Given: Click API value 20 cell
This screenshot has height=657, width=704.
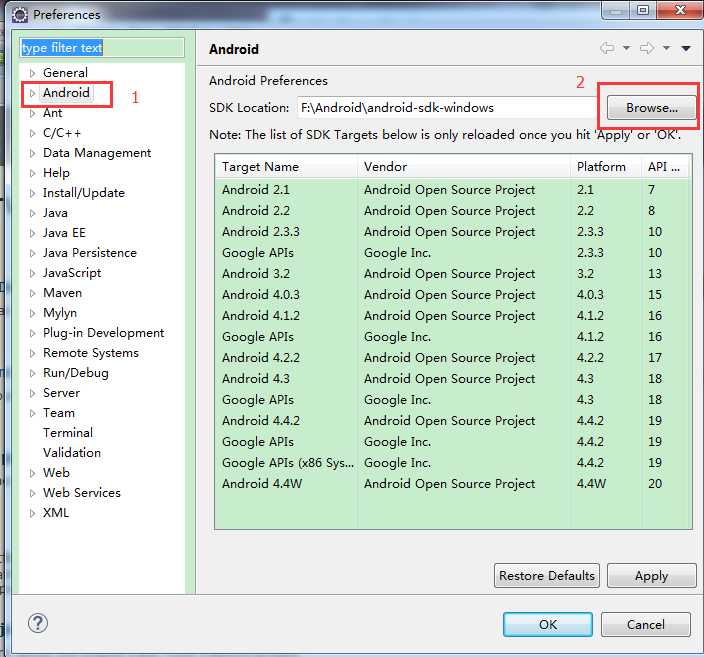Looking at the screenshot, I should 655,484.
